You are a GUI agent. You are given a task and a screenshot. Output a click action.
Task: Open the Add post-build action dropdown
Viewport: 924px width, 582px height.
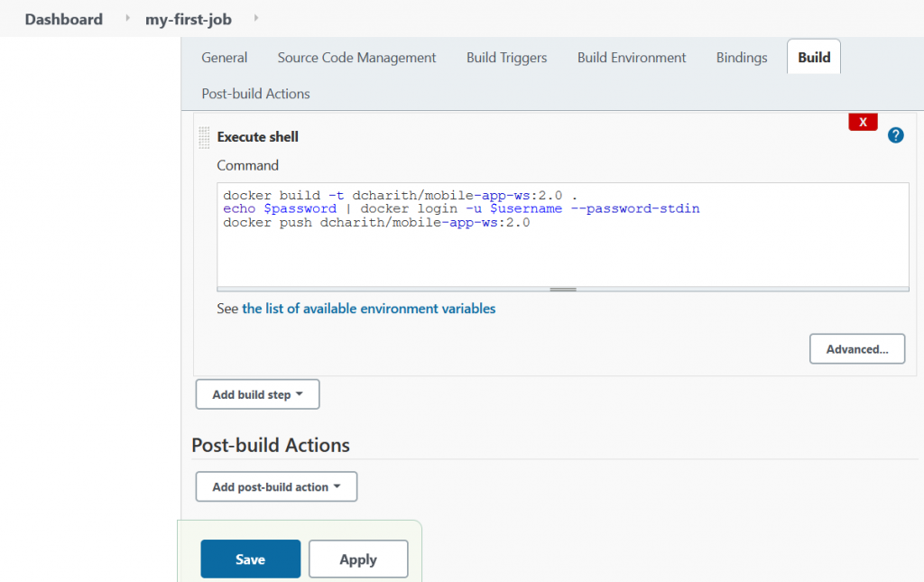tap(276, 486)
